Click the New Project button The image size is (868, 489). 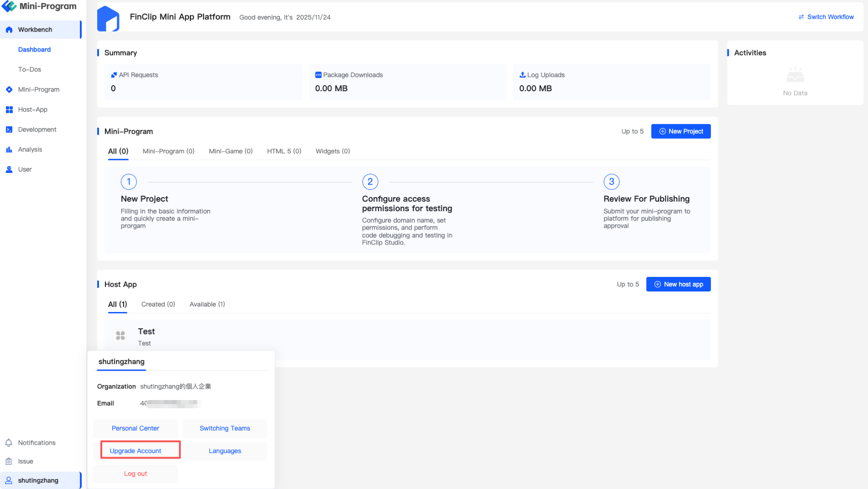click(680, 131)
